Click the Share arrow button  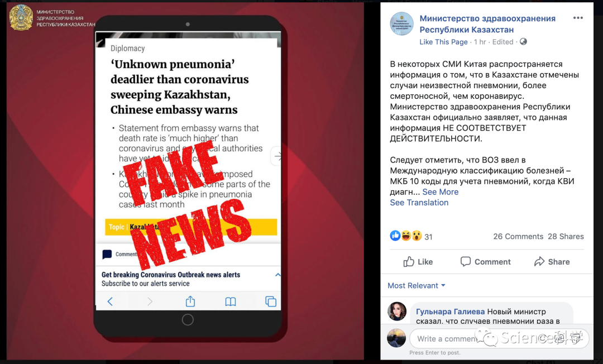tap(552, 262)
